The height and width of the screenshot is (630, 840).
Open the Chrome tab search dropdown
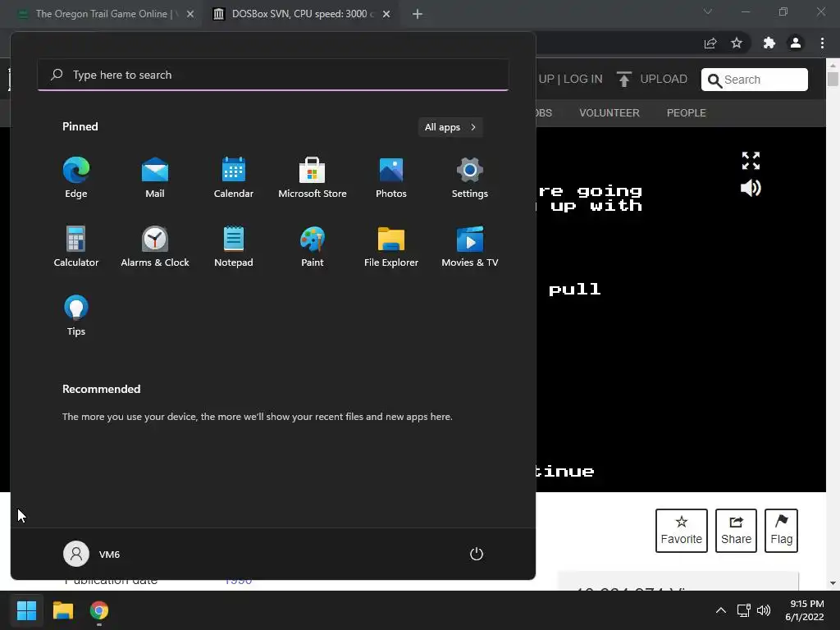point(708,11)
